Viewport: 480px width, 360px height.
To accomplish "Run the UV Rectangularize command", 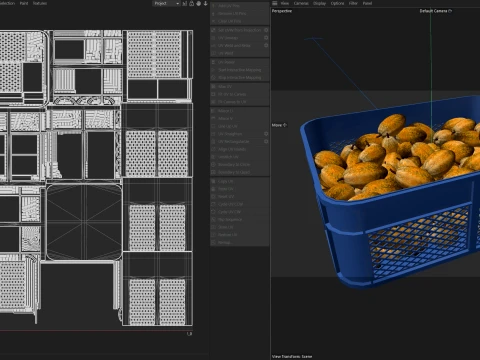I will (237, 141).
